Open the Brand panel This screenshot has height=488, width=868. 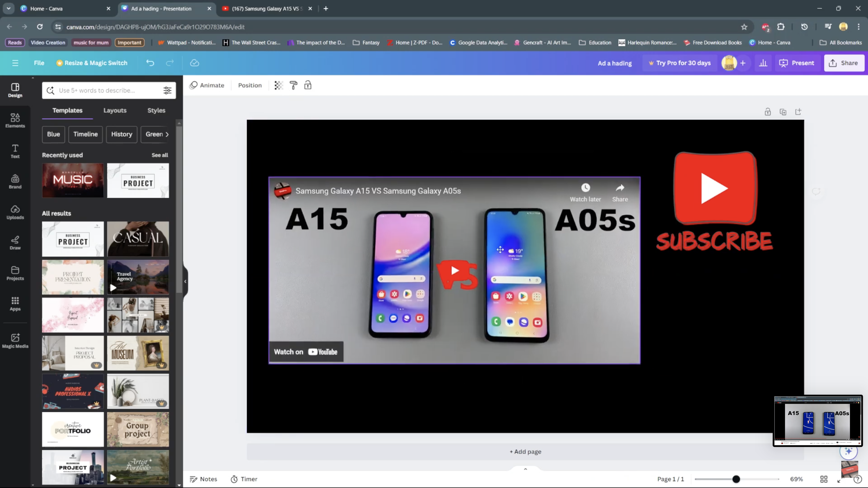coord(15,182)
